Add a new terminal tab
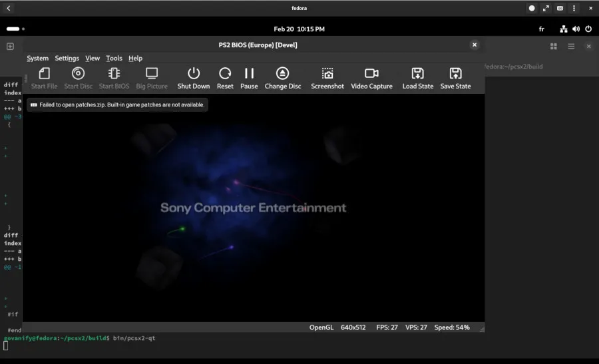Screen dimensions: 599x364 tap(10, 47)
